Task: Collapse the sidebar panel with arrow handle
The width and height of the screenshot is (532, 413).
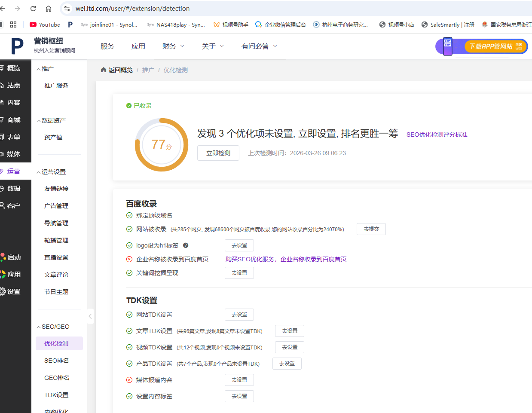Action: click(90, 316)
